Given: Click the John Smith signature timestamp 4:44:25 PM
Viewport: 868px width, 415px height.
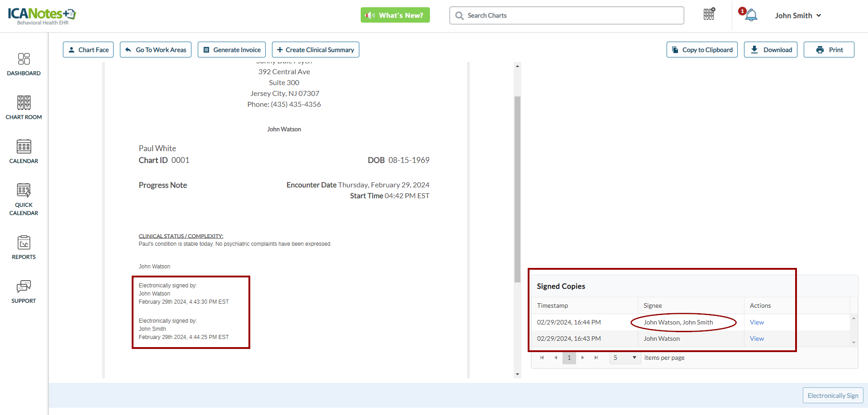Looking at the screenshot, I should [184, 337].
